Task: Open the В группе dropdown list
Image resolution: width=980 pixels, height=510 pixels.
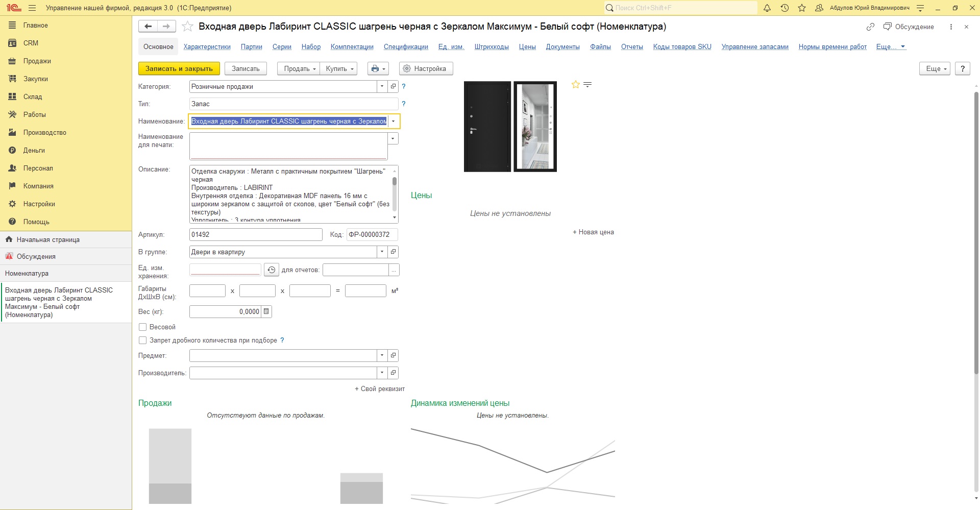Action: [x=382, y=252]
